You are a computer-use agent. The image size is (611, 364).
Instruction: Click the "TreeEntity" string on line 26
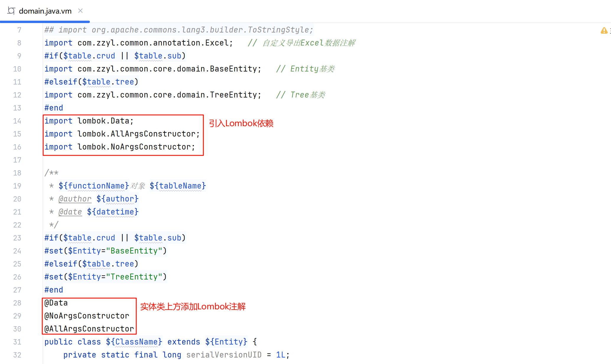[x=134, y=277]
